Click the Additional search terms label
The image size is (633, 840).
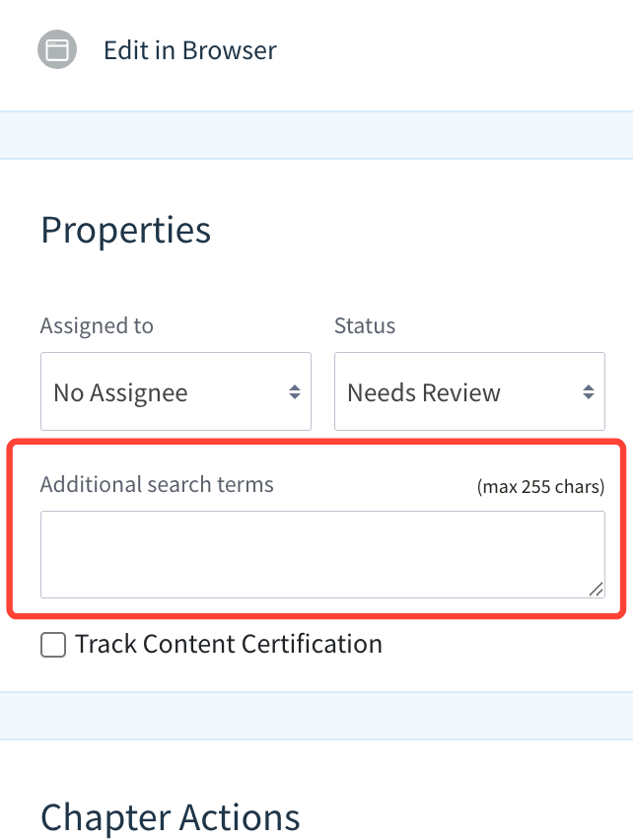157,484
